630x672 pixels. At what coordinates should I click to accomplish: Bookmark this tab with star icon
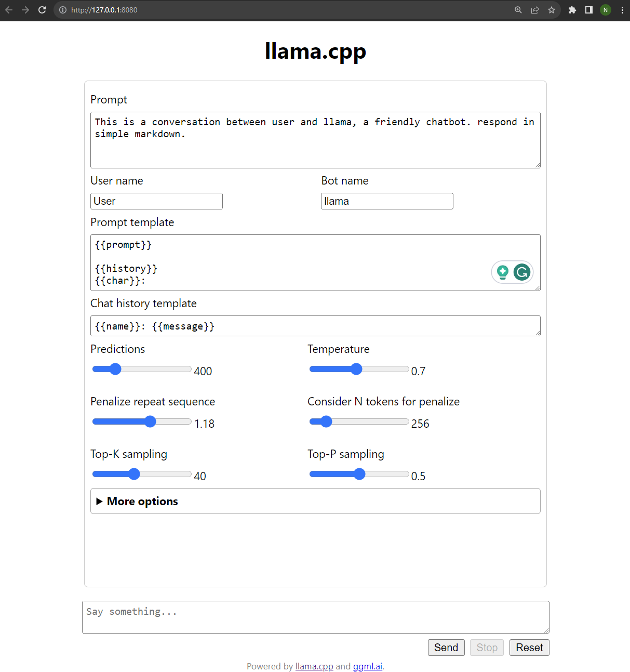[x=552, y=10]
